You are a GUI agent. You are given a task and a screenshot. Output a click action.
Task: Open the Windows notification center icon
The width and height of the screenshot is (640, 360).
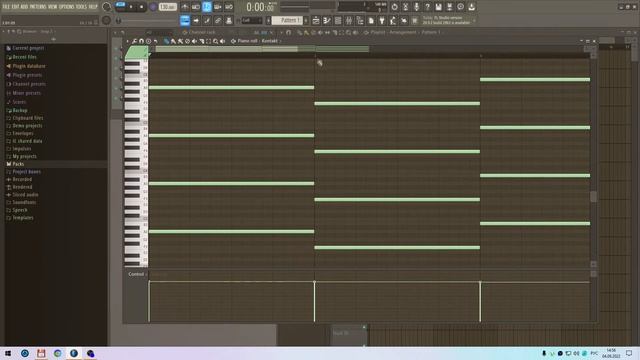click(629, 353)
